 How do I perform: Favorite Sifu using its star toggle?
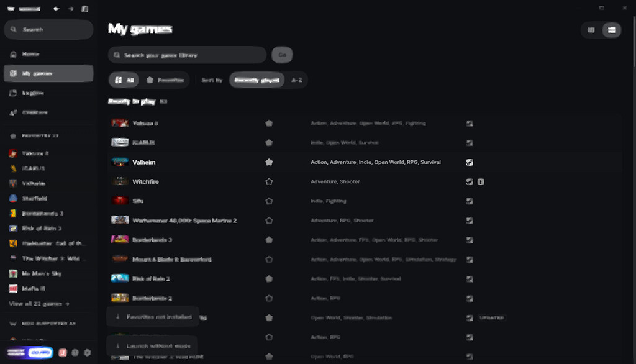click(x=269, y=201)
